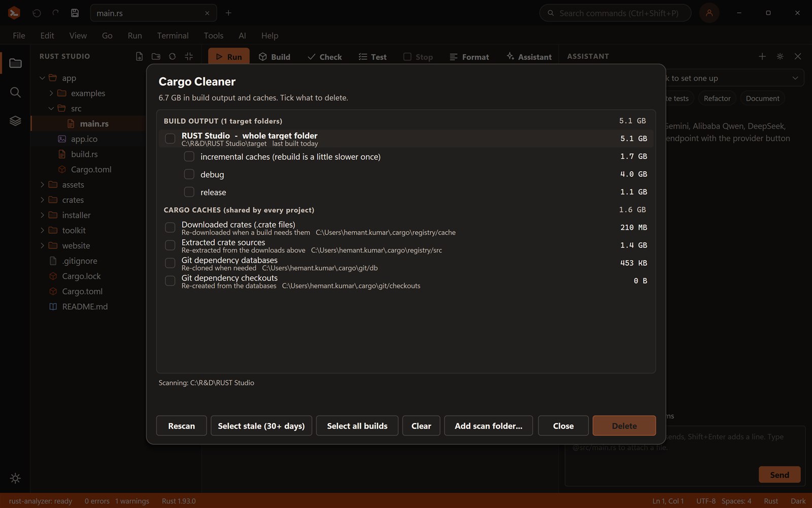Tick the Extracted crate sources checkbox
This screenshot has width=812, height=508.
[170, 245]
